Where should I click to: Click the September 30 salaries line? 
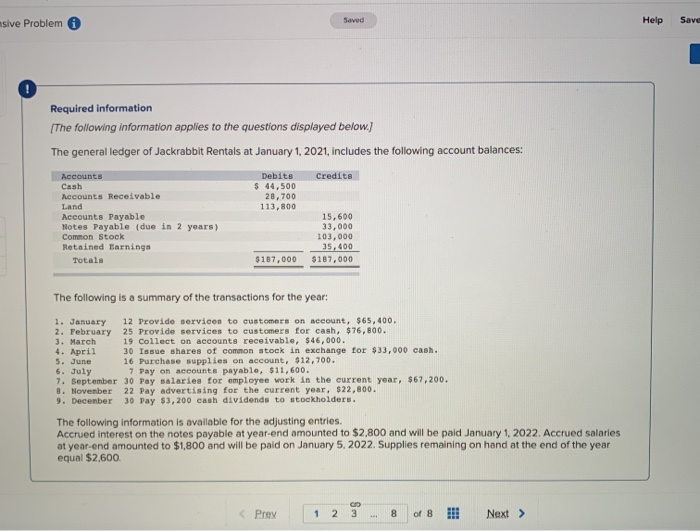252,380
